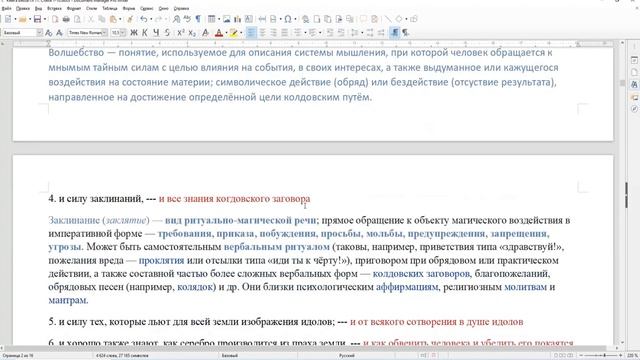Select the Line drawing tool

tap(388, 19)
